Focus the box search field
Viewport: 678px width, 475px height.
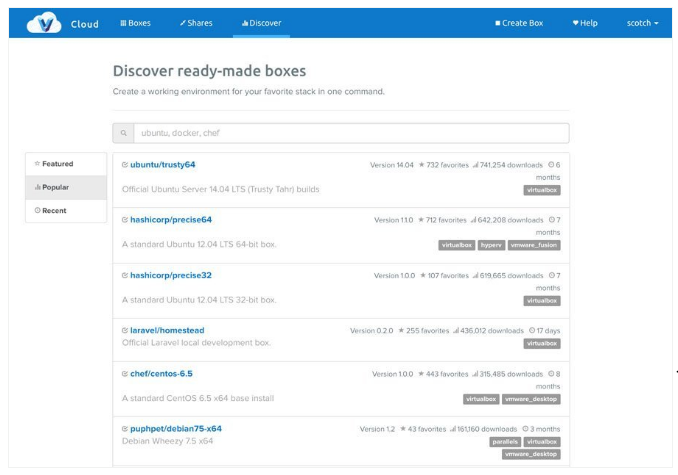pos(351,133)
